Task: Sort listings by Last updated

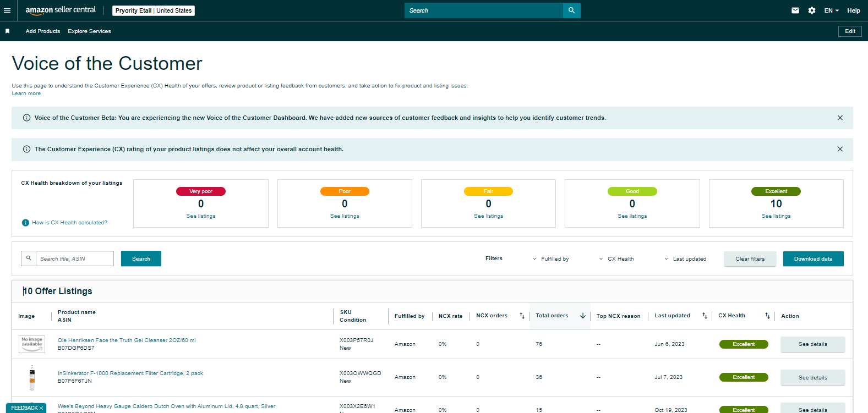Action: click(705, 316)
